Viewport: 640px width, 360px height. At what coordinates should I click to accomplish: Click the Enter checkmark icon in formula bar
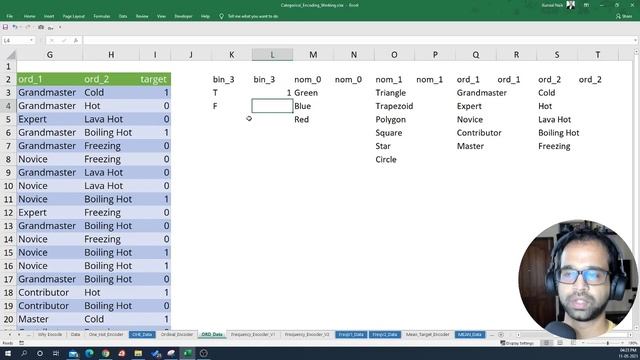pos(64,40)
